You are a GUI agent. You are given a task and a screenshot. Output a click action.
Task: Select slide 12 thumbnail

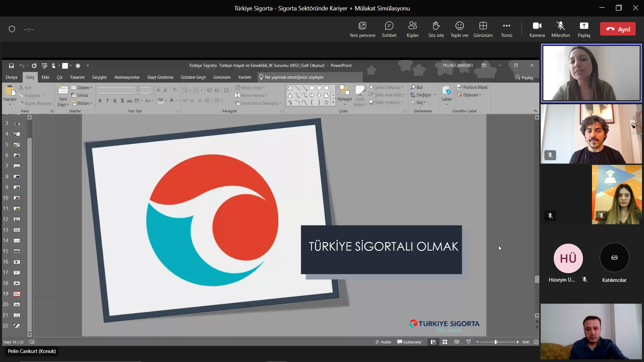[x=17, y=219]
